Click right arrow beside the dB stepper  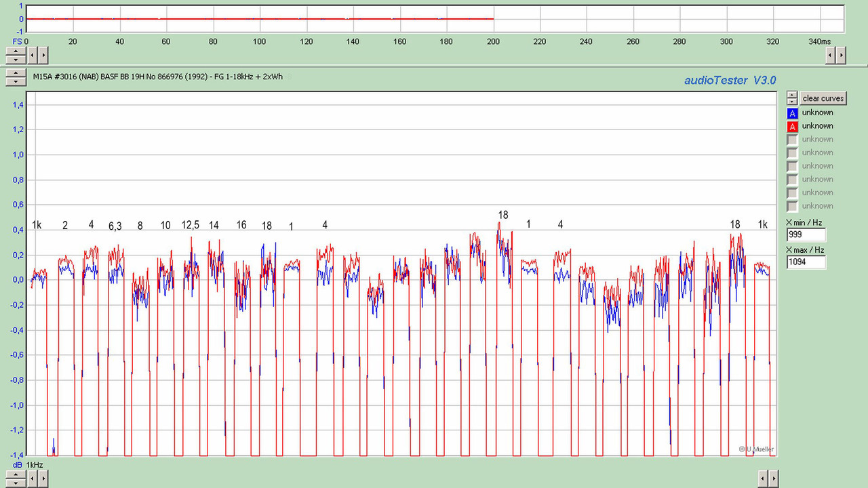click(43, 479)
